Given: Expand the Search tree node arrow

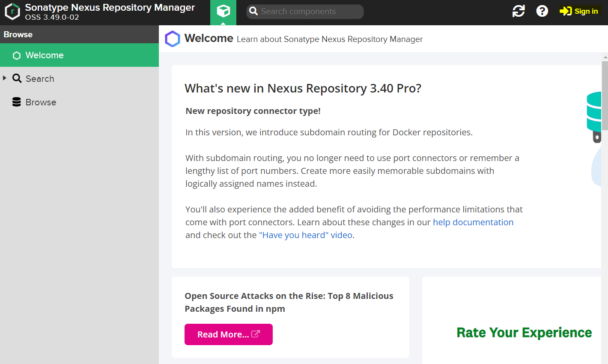Looking at the screenshot, I should [5, 78].
